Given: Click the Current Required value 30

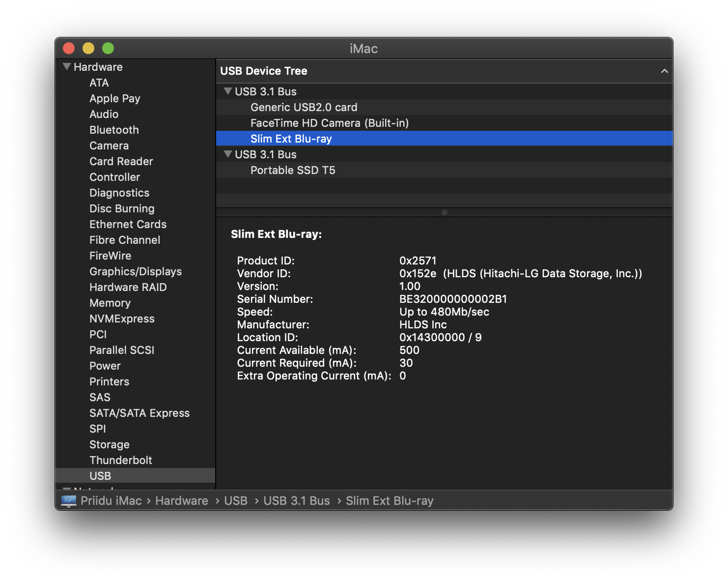Looking at the screenshot, I should pos(406,363).
